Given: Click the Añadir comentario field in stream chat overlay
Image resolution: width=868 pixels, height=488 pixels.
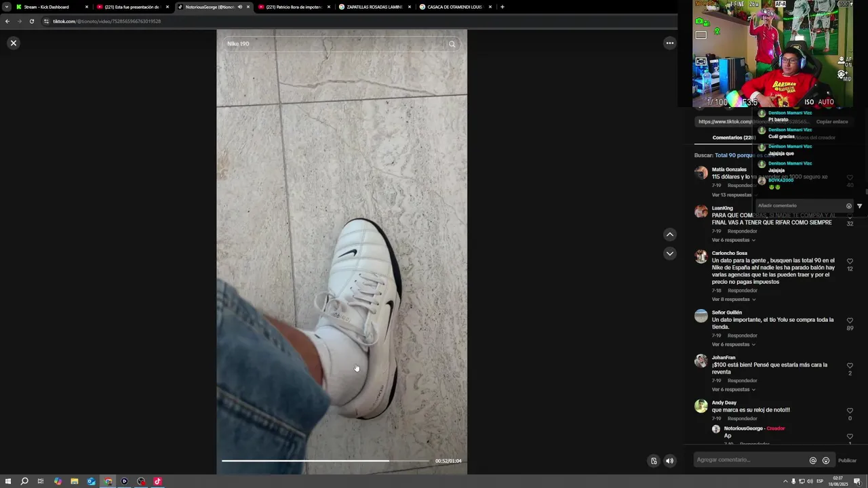Looking at the screenshot, I should coord(800,205).
